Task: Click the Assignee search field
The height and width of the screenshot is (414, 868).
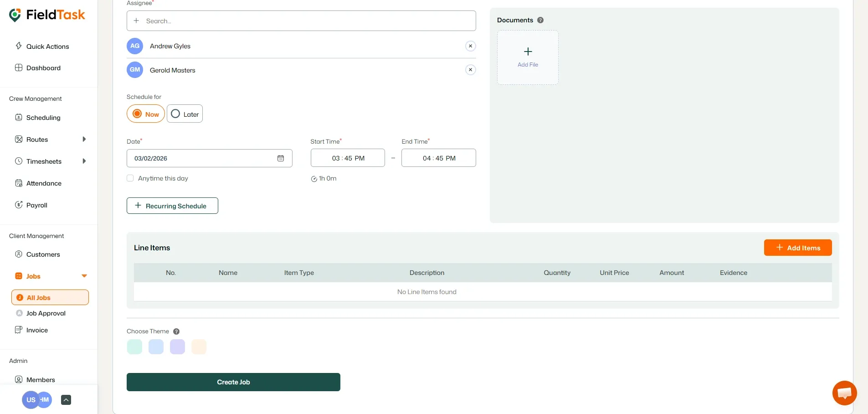Action: [x=301, y=21]
